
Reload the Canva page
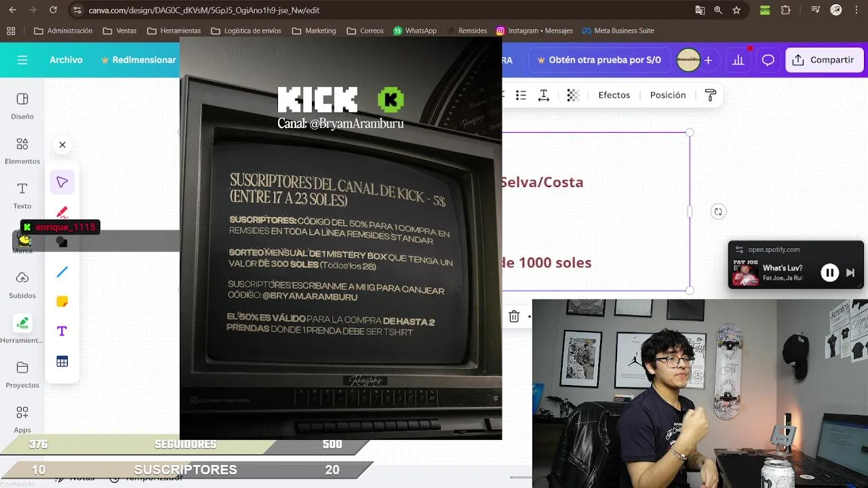pyautogui.click(x=54, y=10)
